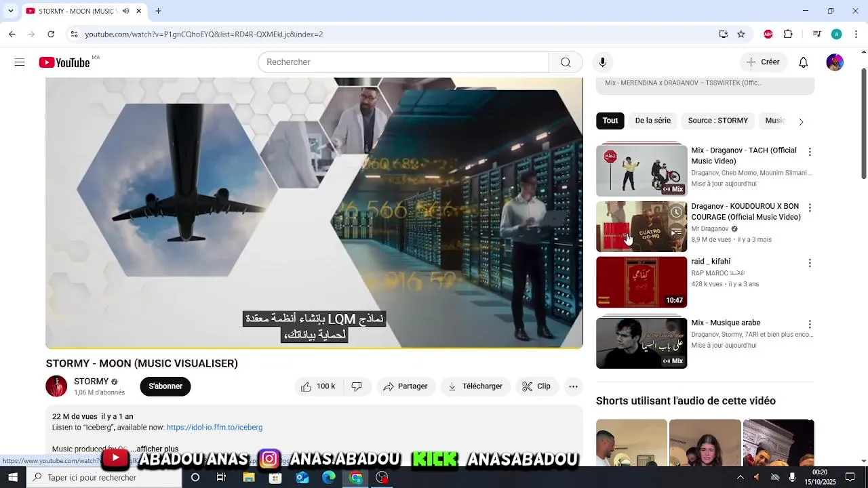
Task: Go to the YouTube home logo
Action: point(64,62)
